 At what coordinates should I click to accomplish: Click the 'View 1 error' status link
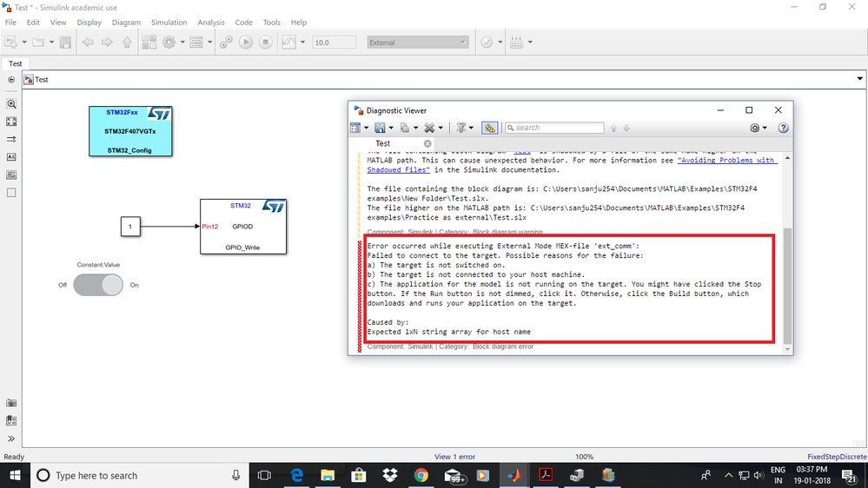tap(454, 457)
